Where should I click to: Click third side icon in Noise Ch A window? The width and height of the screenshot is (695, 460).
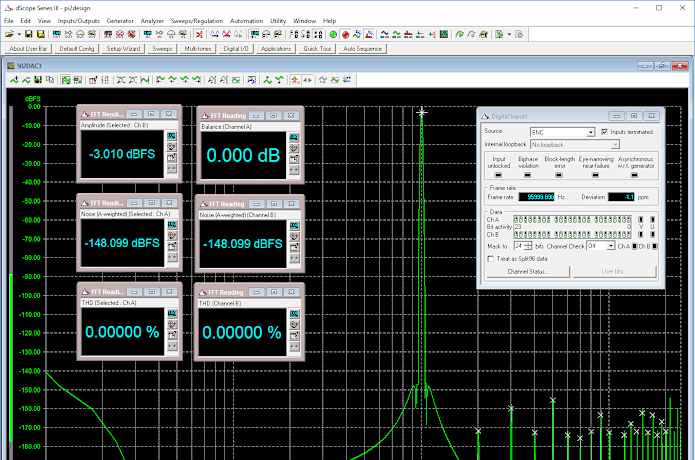point(171,246)
